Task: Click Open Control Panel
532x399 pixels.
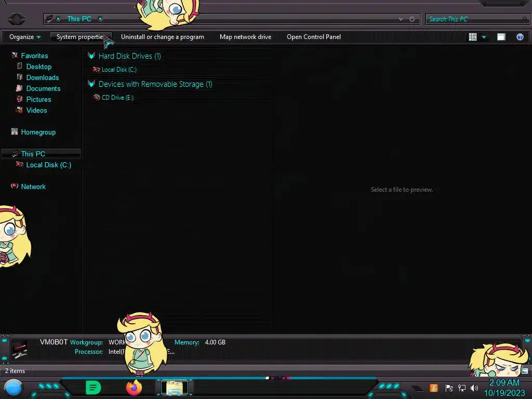Action: pyautogui.click(x=313, y=37)
